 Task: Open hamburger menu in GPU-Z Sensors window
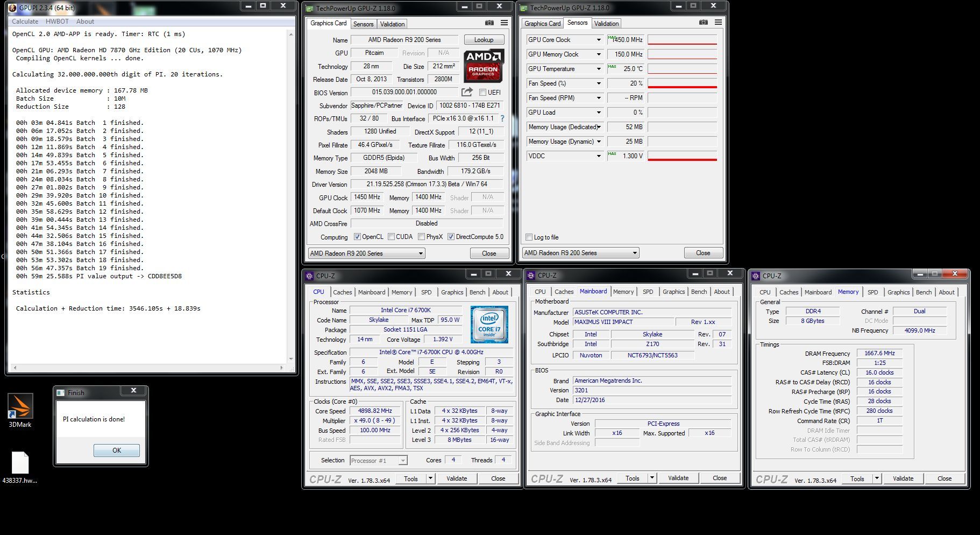point(718,23)
